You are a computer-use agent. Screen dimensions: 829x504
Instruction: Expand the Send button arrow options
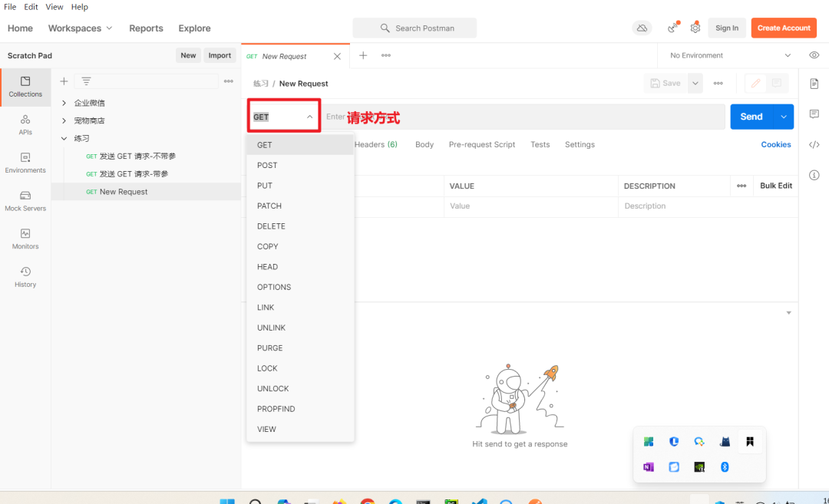(784, 117)
